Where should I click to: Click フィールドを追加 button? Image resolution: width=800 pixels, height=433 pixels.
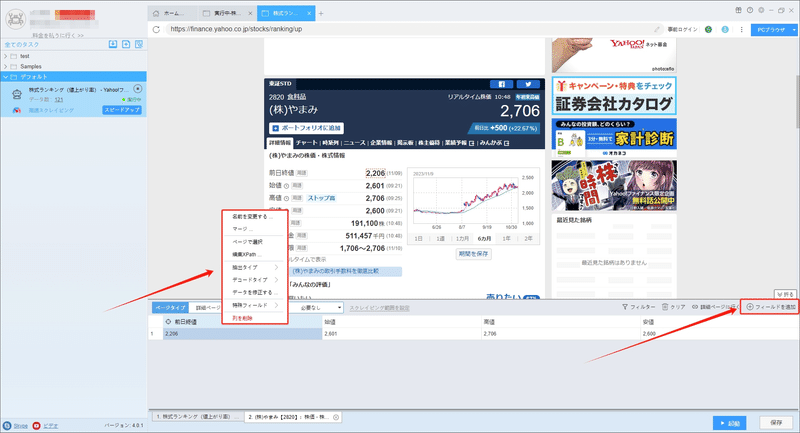[x=770, y=307]
